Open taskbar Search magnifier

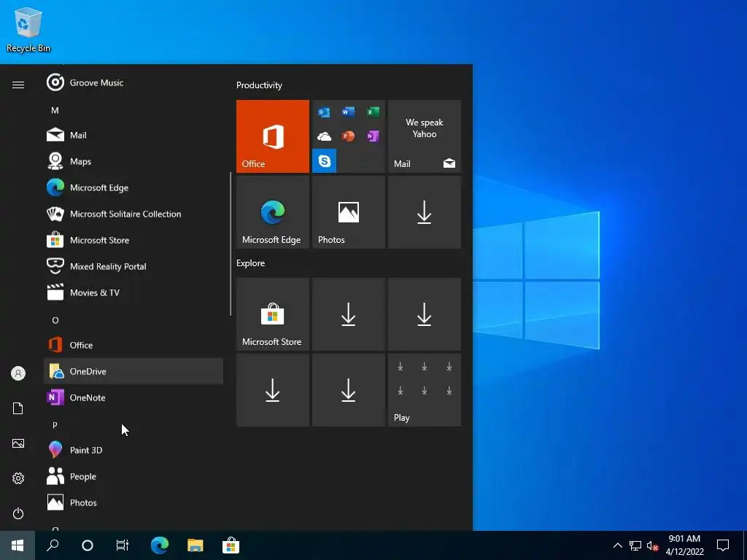point(53,545)
